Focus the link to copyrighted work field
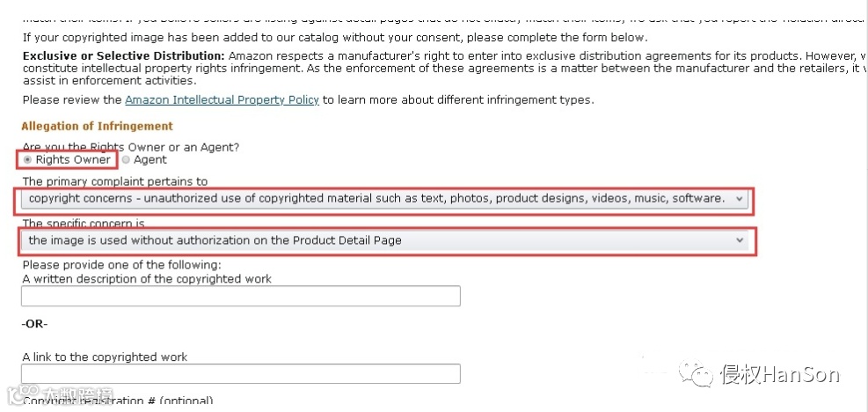 (241, 374)
